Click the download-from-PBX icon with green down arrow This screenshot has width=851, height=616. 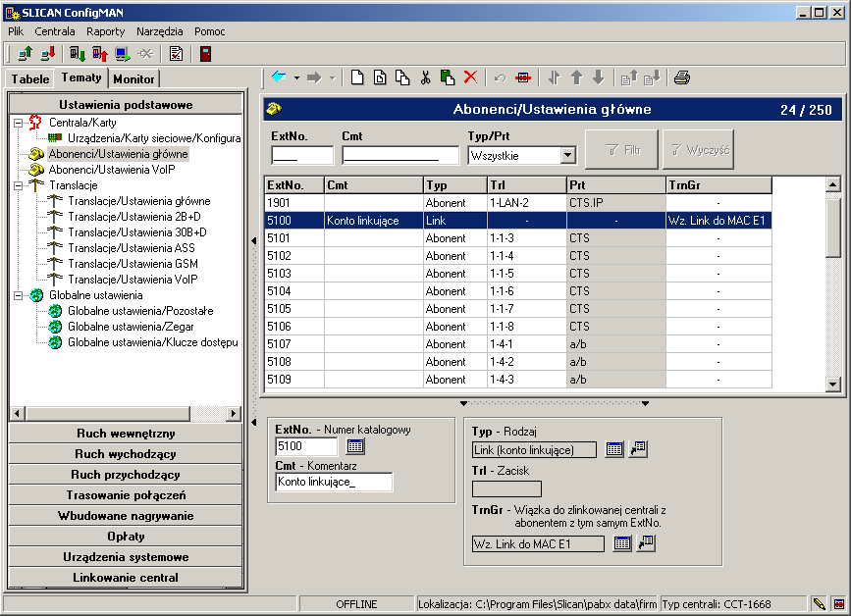tap(78, 54)
